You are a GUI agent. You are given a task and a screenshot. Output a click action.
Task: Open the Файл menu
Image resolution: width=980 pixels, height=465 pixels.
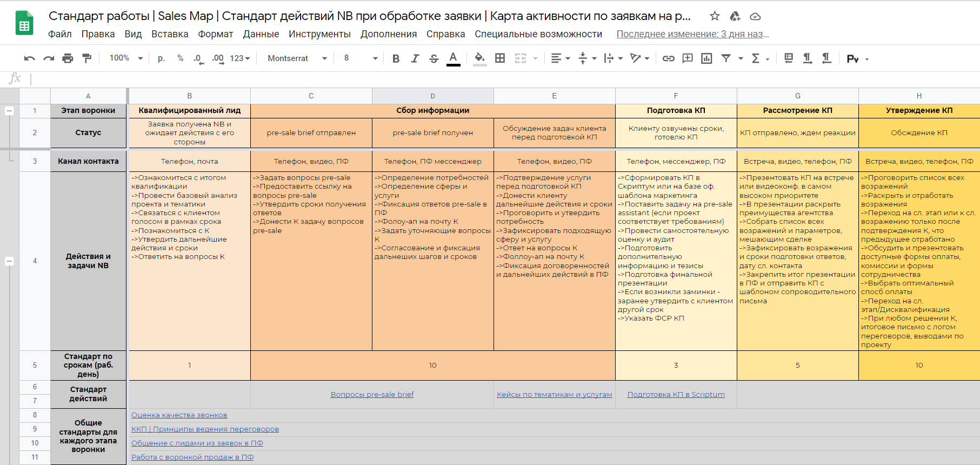coord(60,34)
